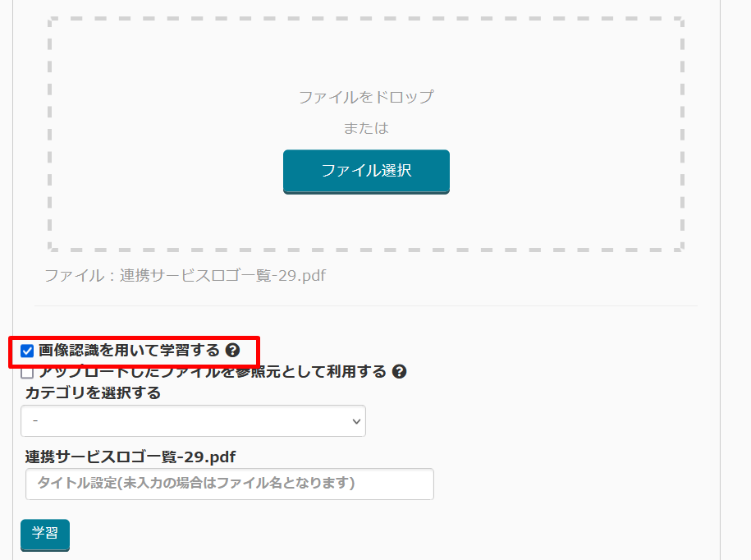Click the カテゴリを選択する heading label
The image size is (751, 560).
[93, 393]
